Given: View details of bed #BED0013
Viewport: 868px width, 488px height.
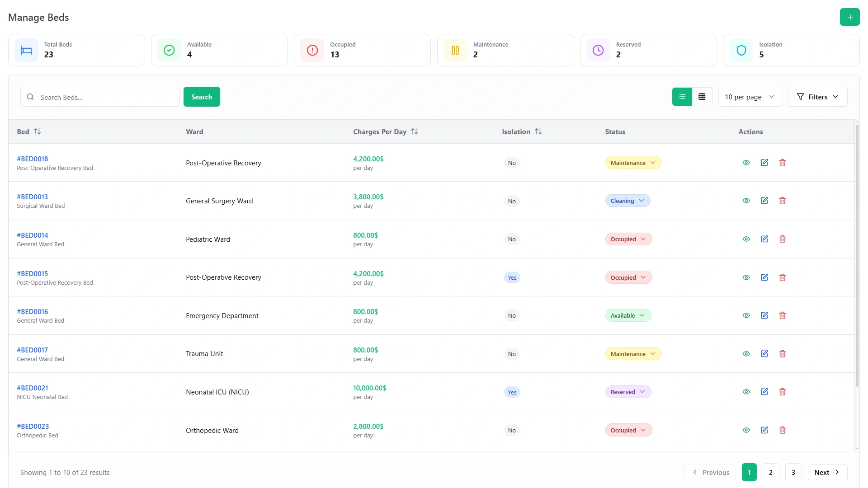Looking at the screenshot, I should [746, 201].
